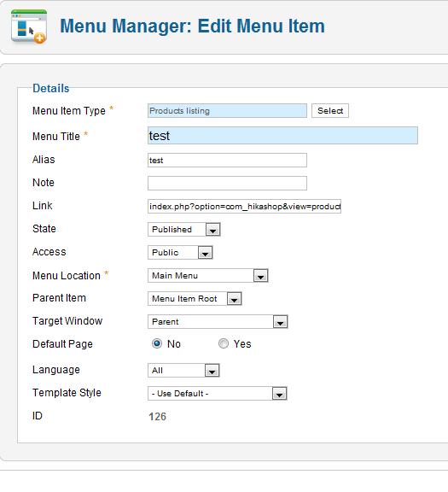Image resolution: width=448 pixels, height=492 pixels.
Task: Click into the Alias text field
Action: [x=227, y=161]
